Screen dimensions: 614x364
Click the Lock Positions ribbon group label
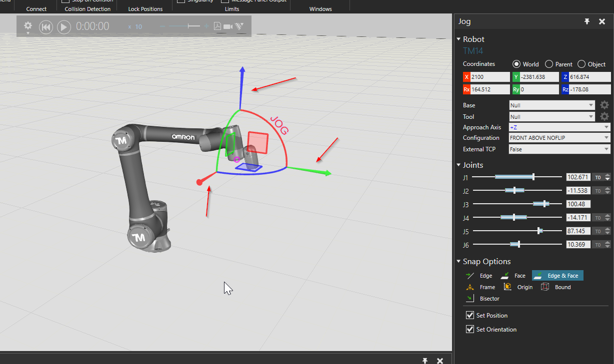[145, 9]
